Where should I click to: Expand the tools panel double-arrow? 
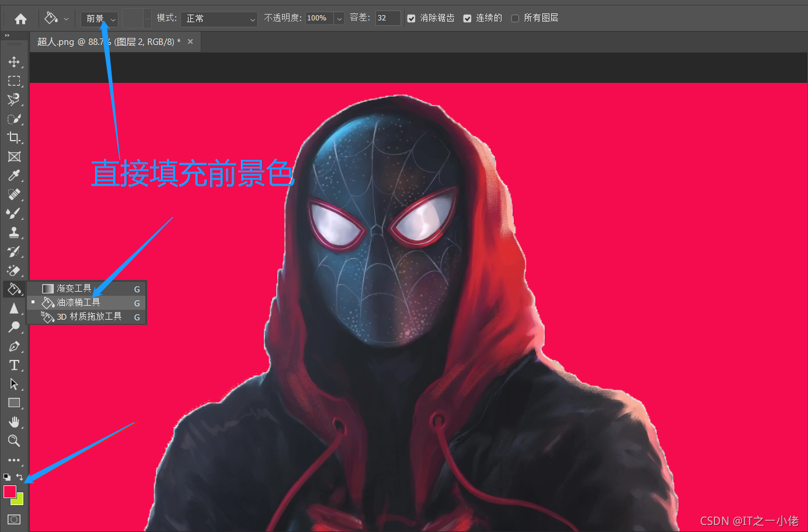[x=8, y=36]
